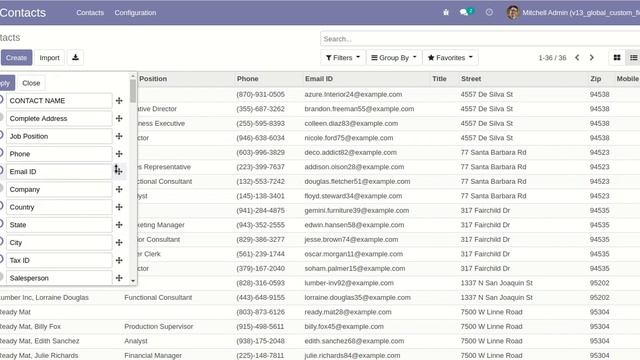This screenshot has height=360, width=640.
Task: Open the debug bug icon menu
Action: tap(446, 13)
